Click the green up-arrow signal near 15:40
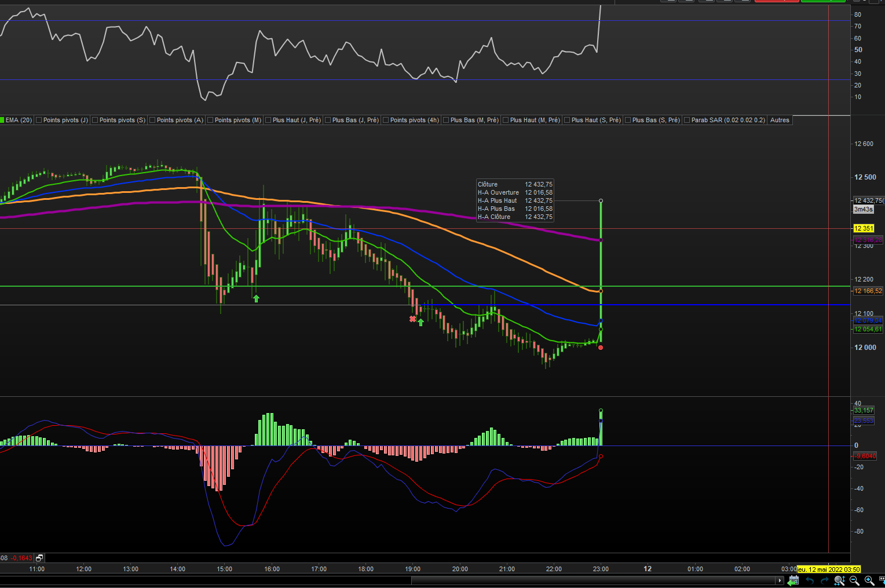Screen dimensions: 885x588 (x=256, y=298)
